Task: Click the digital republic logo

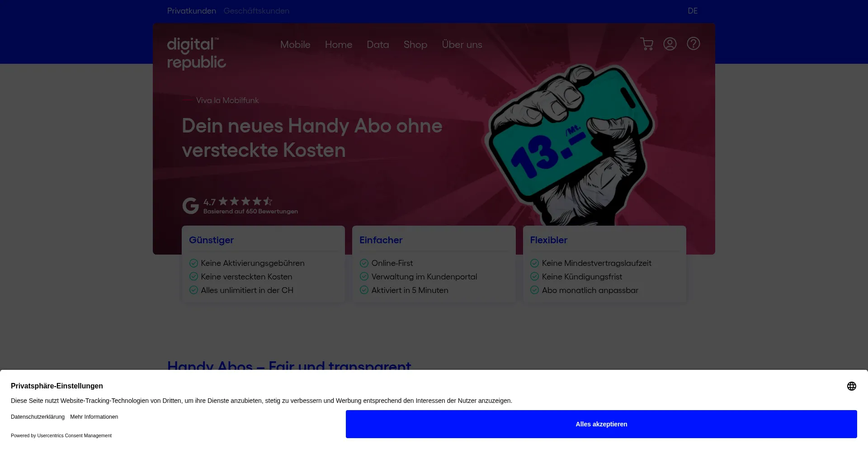Action: point(196,53)
